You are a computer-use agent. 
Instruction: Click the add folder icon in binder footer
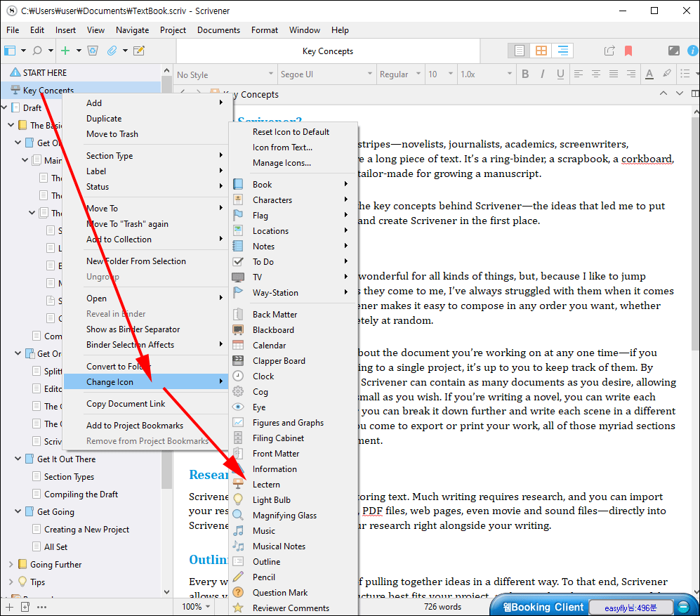pos(25,607)
